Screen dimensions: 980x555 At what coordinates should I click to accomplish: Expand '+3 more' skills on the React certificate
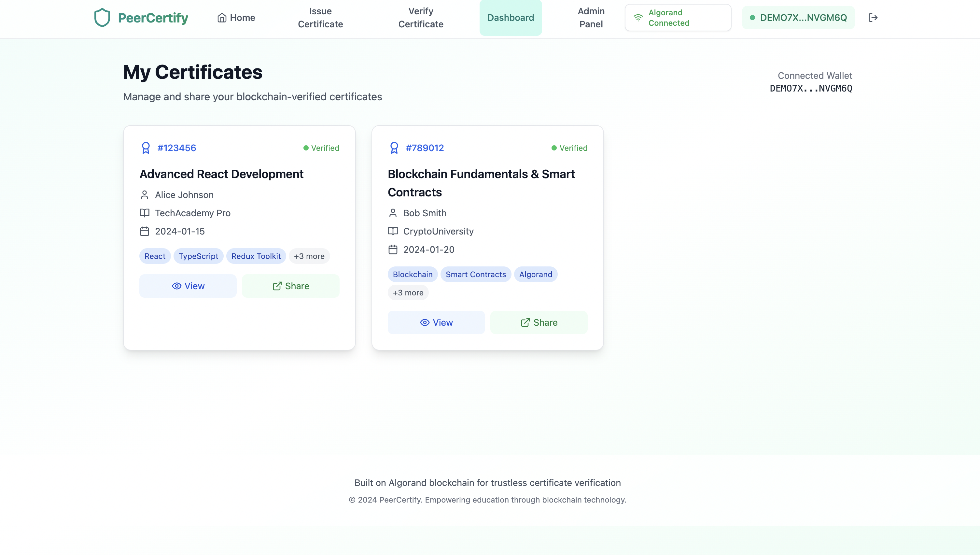coord(309,256)
